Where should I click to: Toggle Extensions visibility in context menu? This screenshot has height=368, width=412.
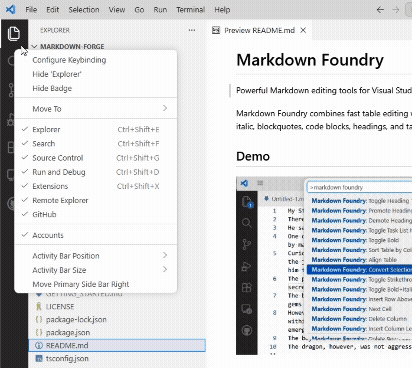coord(96,186)
